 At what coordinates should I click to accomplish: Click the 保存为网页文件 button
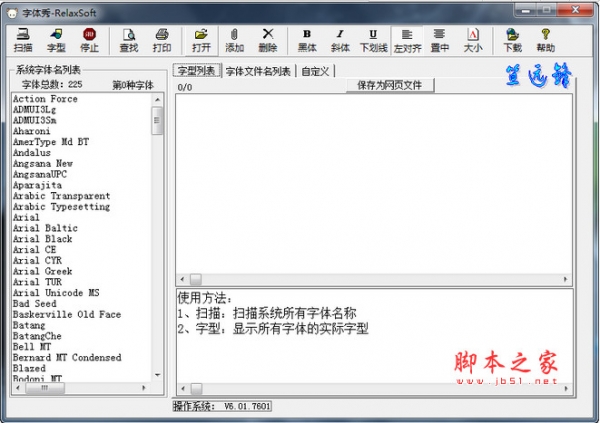tap(390, 85)
